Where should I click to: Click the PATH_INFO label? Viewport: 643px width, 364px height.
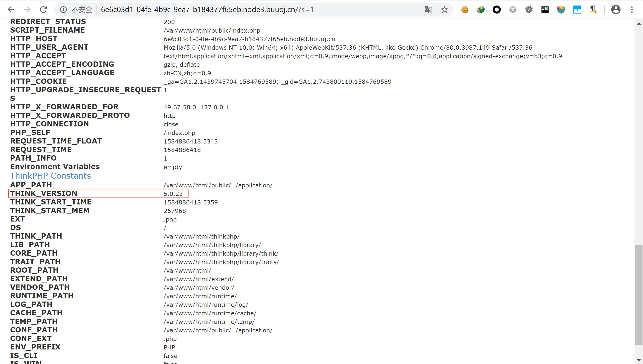[33, 158]
